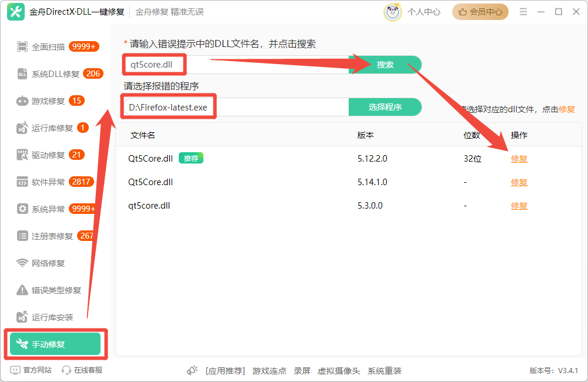Click 修复 for the recommended Qt5Core.dll
The image size is (588, 382).
[x=519, y=159]
